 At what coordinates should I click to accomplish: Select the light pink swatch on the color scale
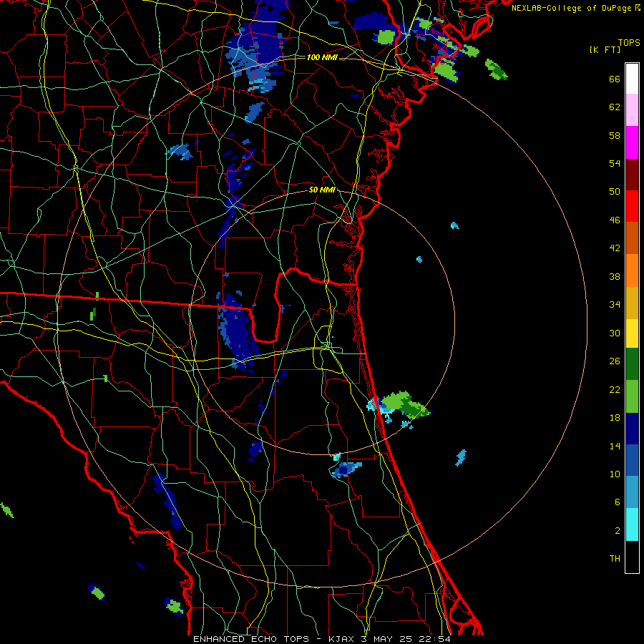pyautogui.click(x=632, y=110)
